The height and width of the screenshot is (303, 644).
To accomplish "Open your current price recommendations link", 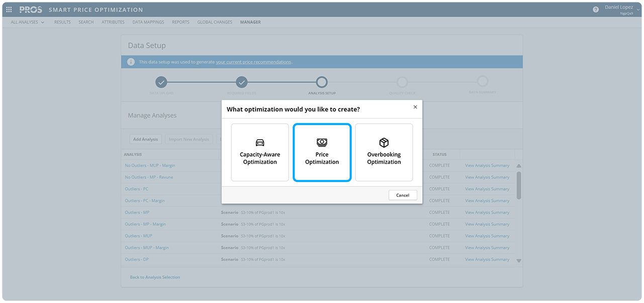I will click(x=253, y=62).
